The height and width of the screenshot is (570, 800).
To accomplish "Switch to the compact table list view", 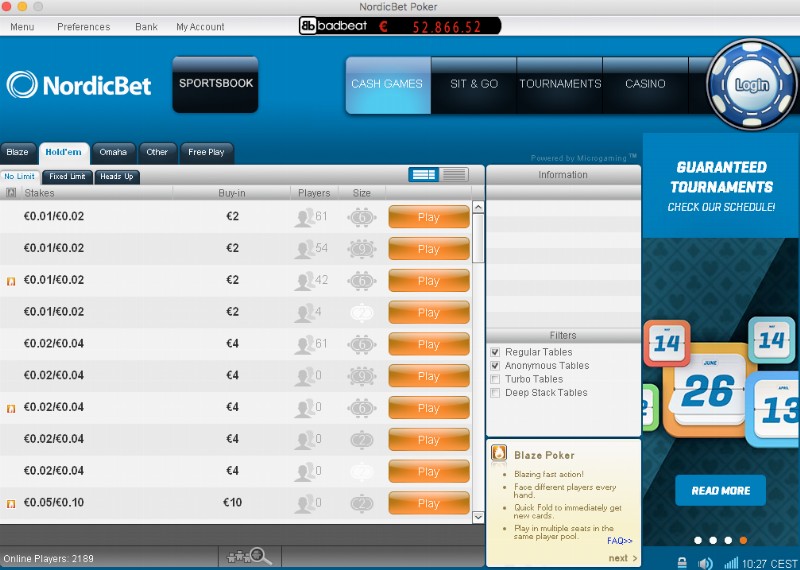I will (x=454, y=175).
